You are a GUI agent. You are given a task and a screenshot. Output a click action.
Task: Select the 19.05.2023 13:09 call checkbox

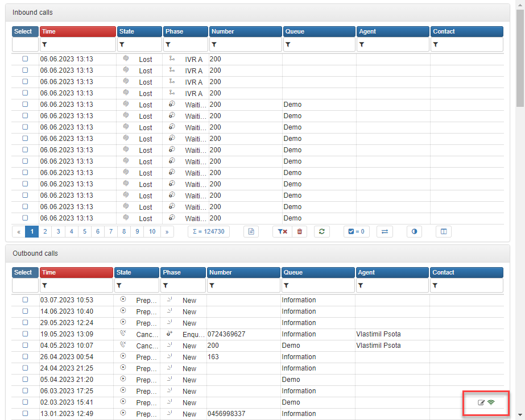coord(25,334)
